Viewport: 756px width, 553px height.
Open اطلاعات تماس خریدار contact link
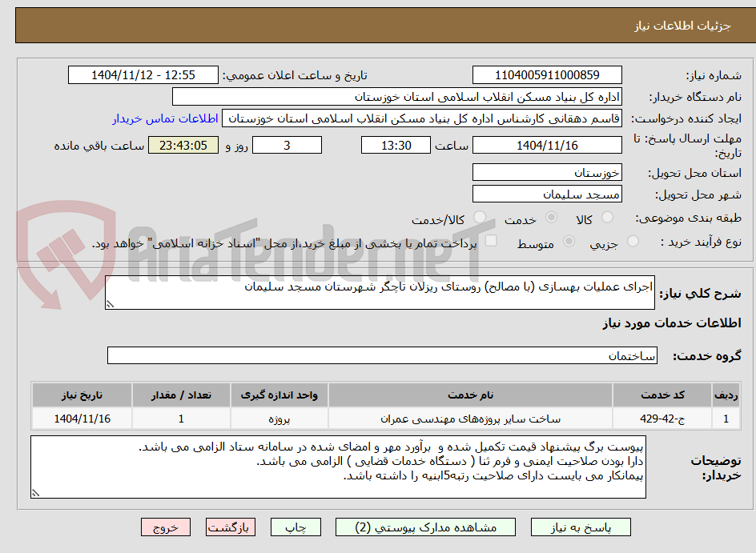[x=165, y=118]
